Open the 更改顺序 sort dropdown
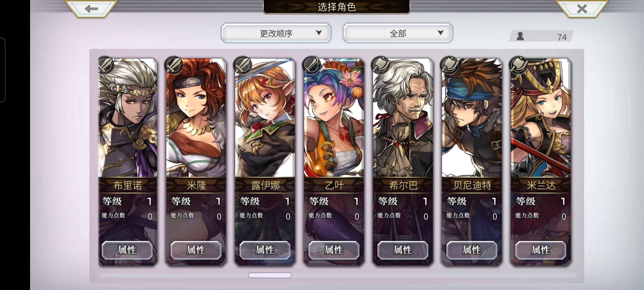644x290 pixels. tap(276, 33)
